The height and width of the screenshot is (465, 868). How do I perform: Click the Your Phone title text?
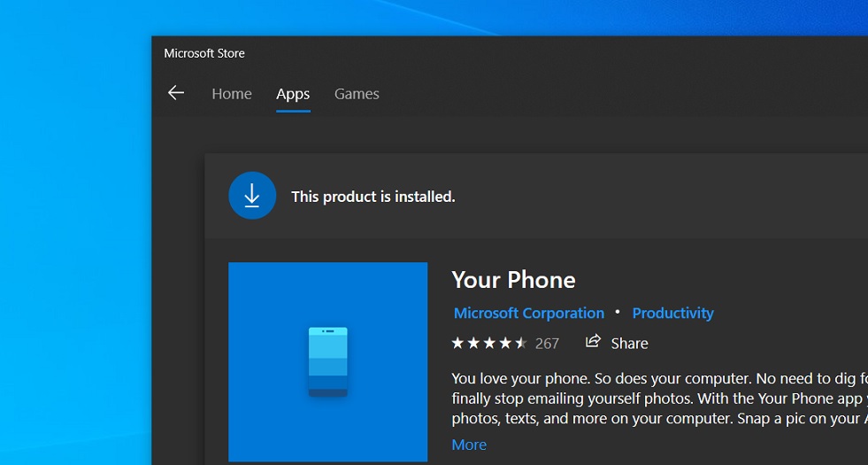513,280
